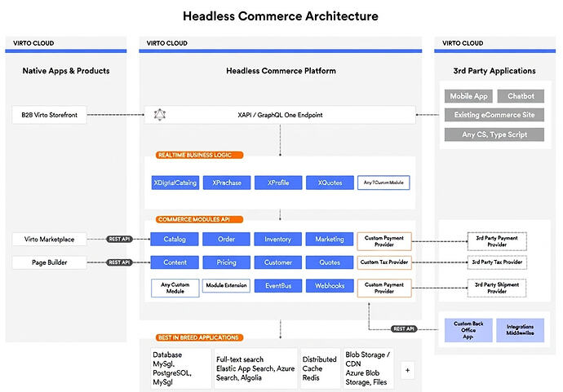
Task: Click the COMMERCE MODULES API orange tag
Action: [x=199, y=219]
